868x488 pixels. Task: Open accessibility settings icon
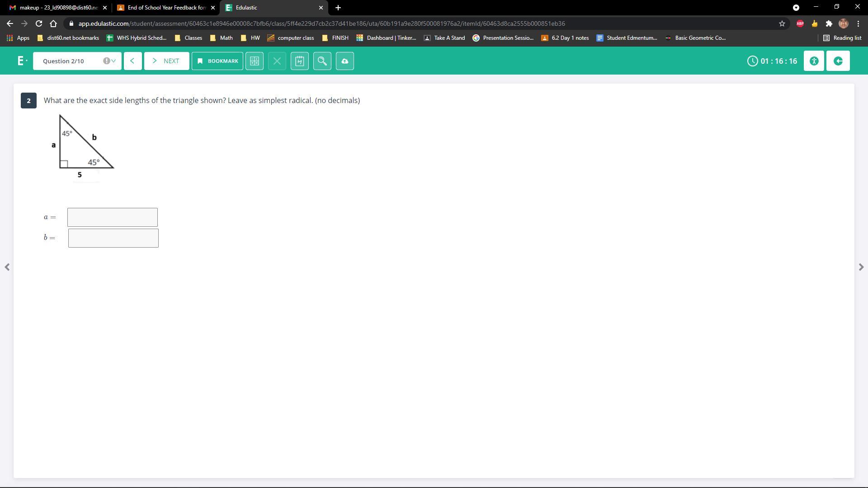coord(814,61)
